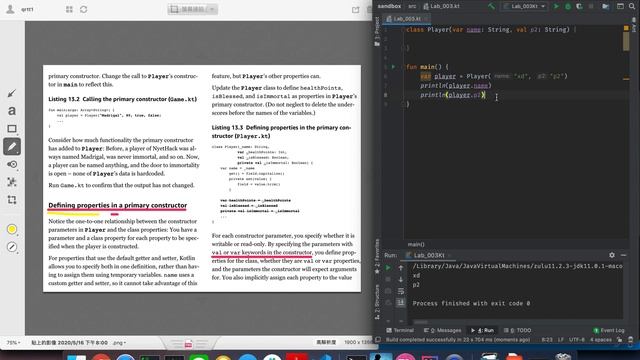Open project structure icon in toolbar
Screen dimensions: 640x360
point(606,6)
